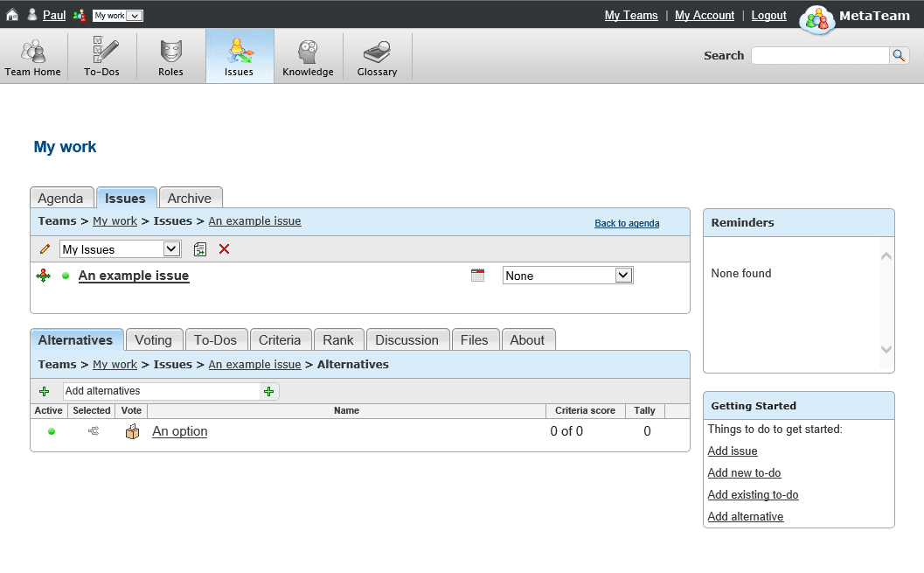Click Back to agenda link
The height and width of the screenshot is (573, 924).
(627, 223)
